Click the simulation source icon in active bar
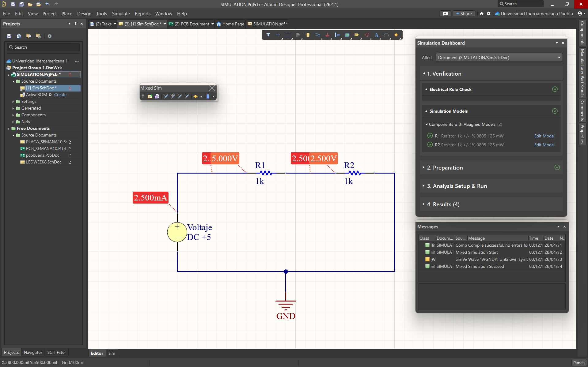The width and height of the screenshot is (588, 367). 396,35
